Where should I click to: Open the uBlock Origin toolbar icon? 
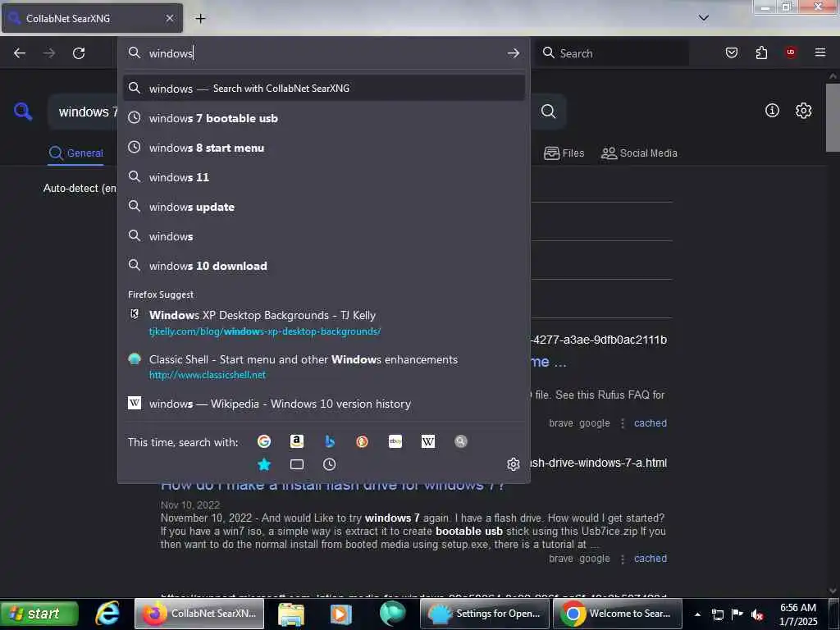pyautogui.click(x=791, y=52)
